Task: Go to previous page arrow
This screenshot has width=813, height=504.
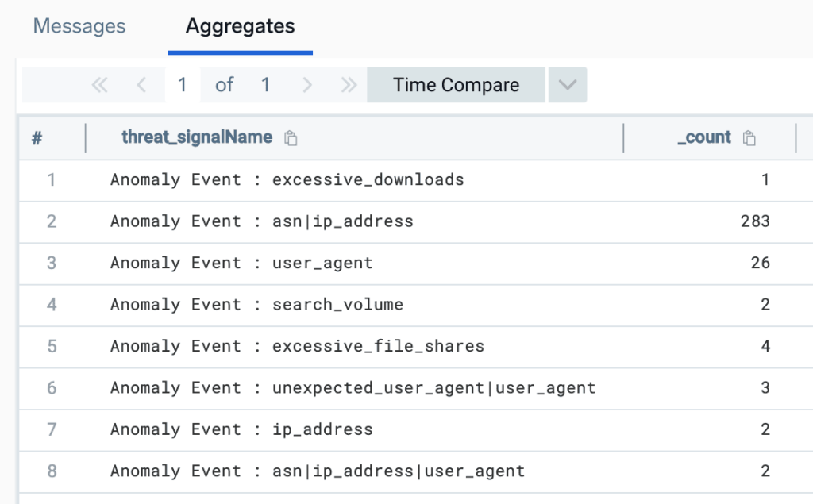Action: 140,84
